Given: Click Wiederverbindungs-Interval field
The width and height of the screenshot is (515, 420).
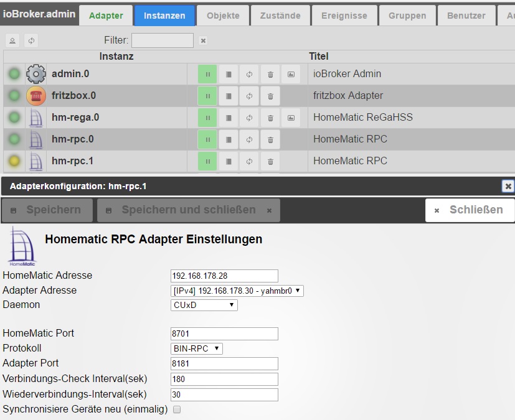Looking at the screenshot, I should 224,394.
